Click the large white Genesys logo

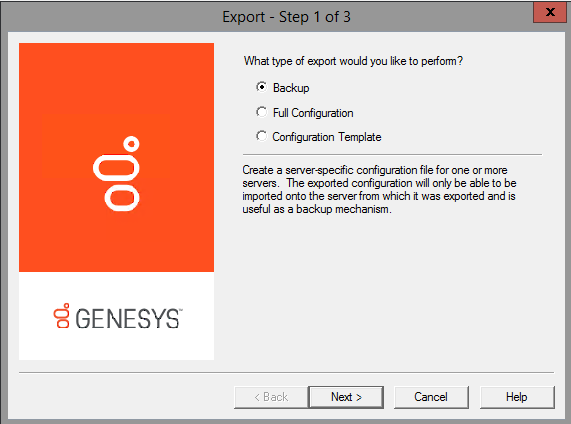coord(117,174)
